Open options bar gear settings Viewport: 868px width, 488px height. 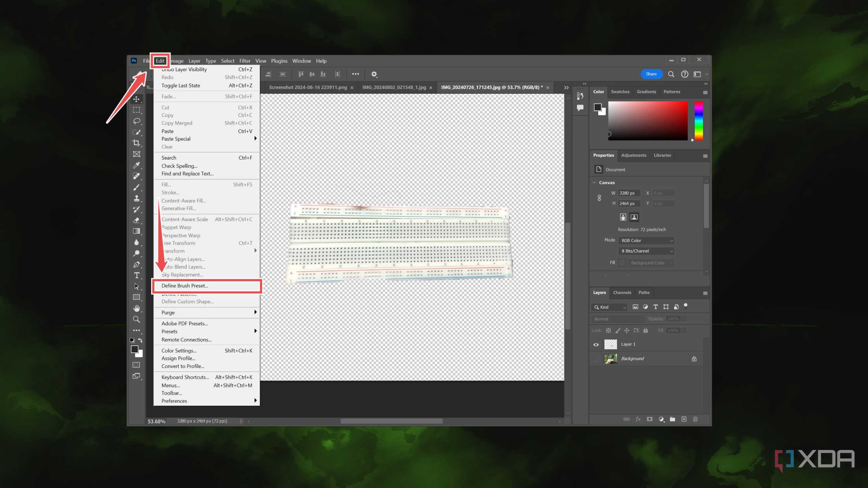pos(374,74)
